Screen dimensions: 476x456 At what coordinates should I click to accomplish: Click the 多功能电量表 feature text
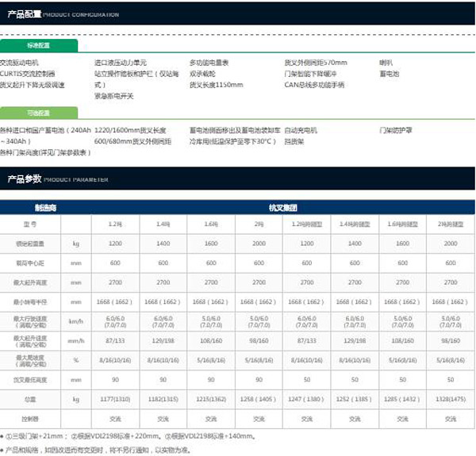pyautogui.click(x=209, y=62)
